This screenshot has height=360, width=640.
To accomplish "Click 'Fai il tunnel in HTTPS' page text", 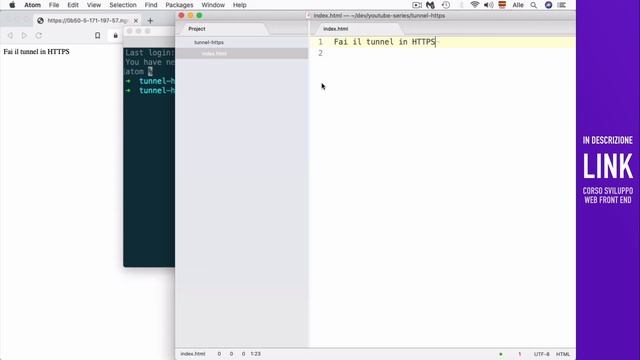I will coord(36,52).
